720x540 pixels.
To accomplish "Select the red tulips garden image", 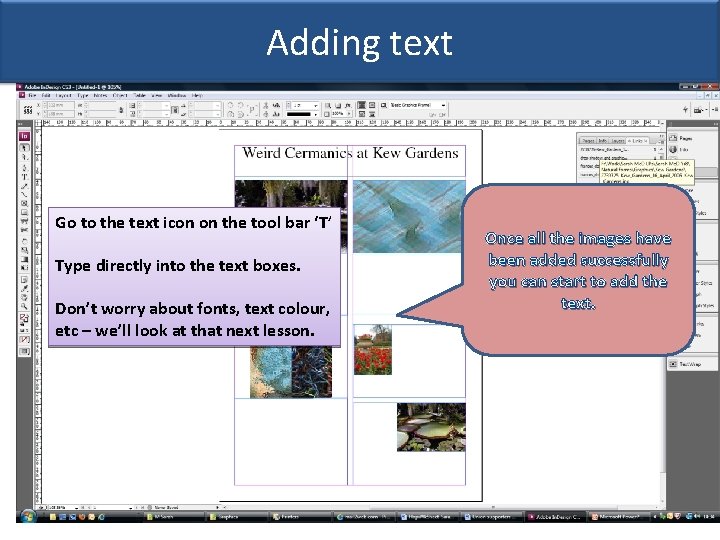I will (373, 349).
